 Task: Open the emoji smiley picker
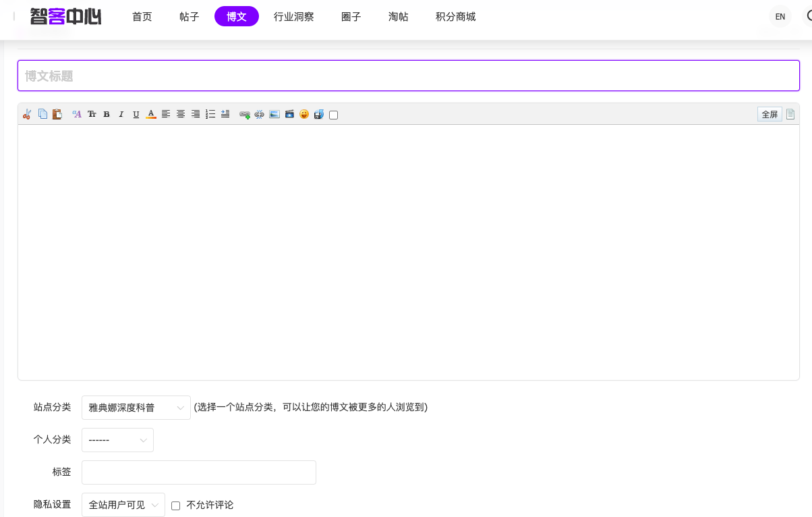coord(304,114)
